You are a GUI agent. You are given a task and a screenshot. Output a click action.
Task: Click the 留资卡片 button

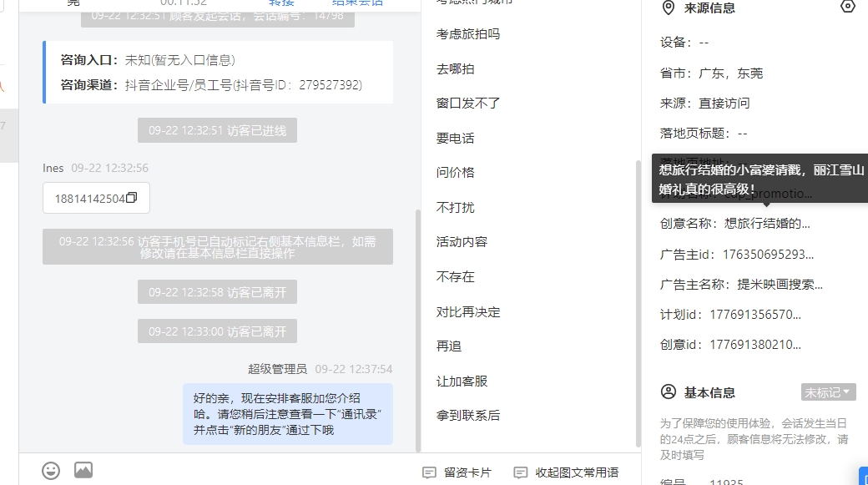click(457, 472)
